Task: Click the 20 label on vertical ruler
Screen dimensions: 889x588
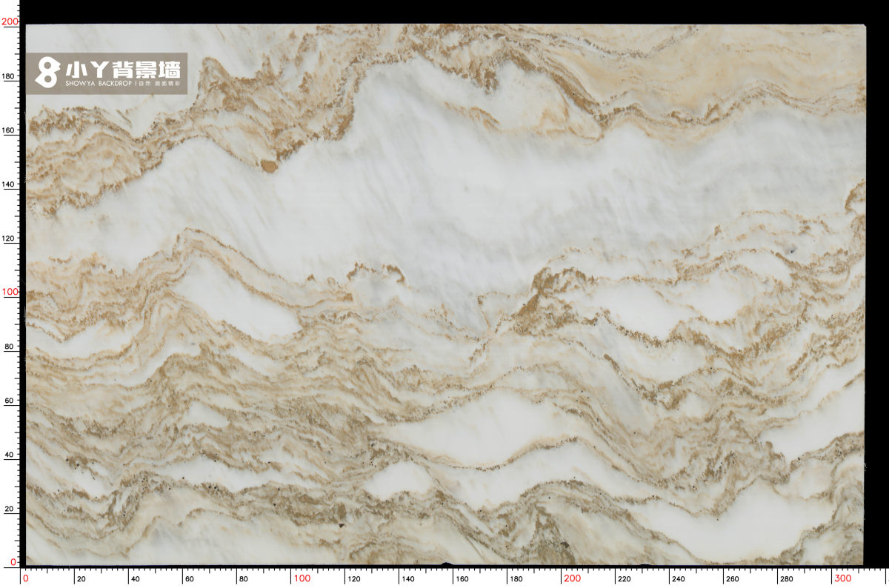Action: coord(10,509)
